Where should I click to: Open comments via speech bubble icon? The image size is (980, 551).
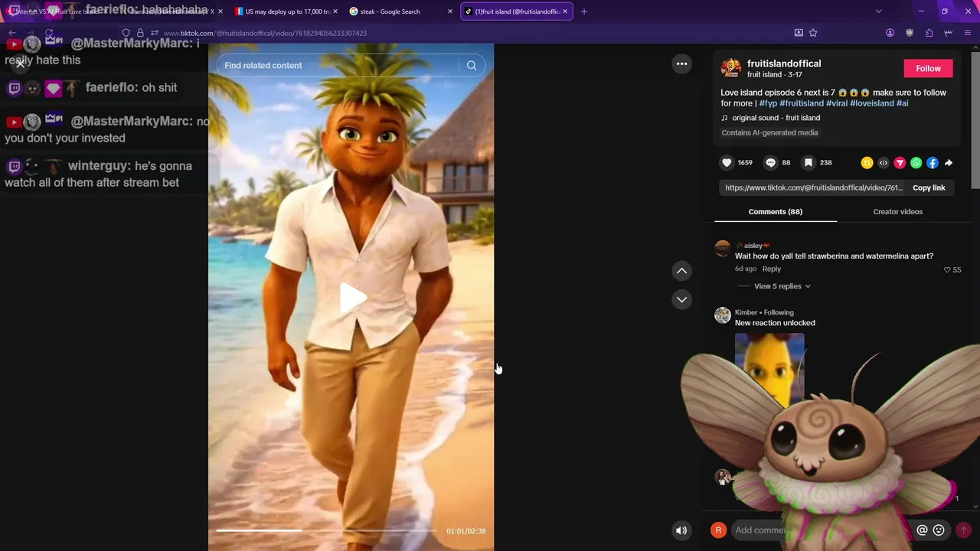click(771, 162)
